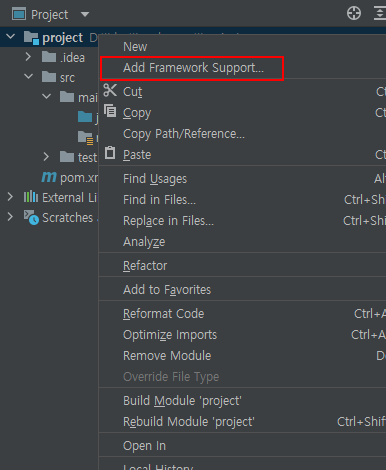
Task: Select the project root module icon
Action: (x=31, y=38)
